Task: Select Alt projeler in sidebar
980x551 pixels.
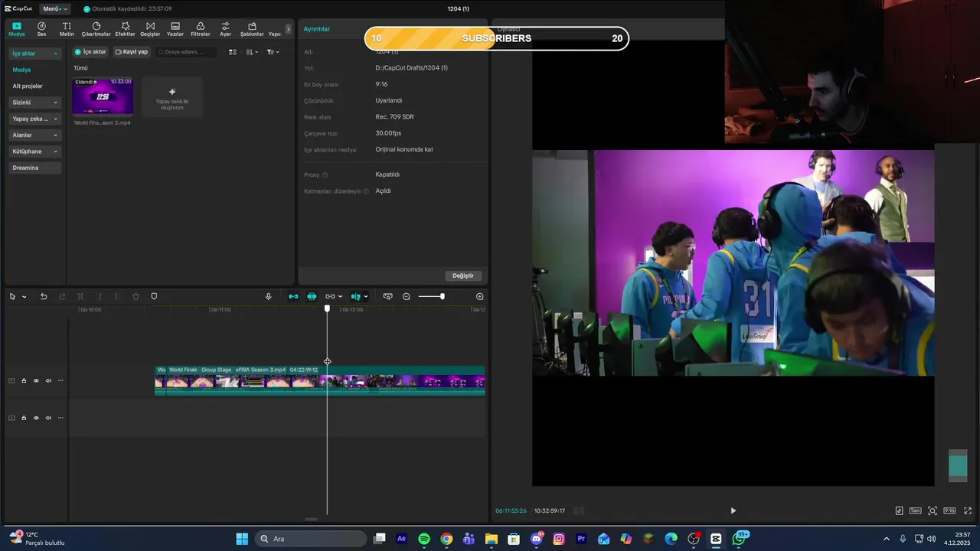Action: (x=28, y=86)
